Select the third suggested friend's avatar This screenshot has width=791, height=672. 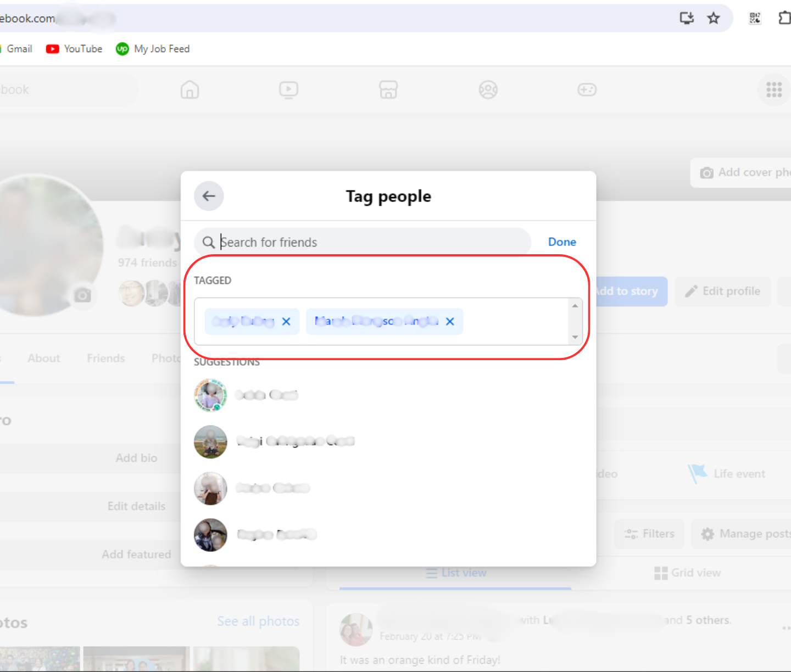210,489
